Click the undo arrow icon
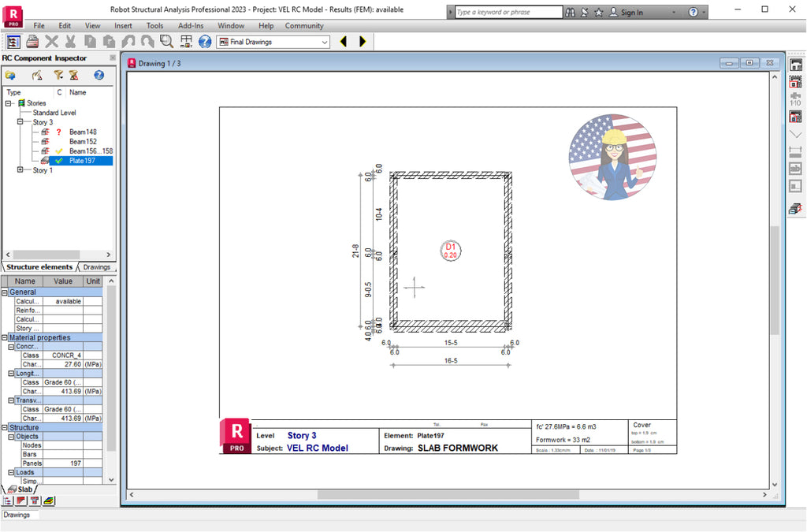Image resolution: width=807 pixels, height=532 pixels. coord(128,41)
